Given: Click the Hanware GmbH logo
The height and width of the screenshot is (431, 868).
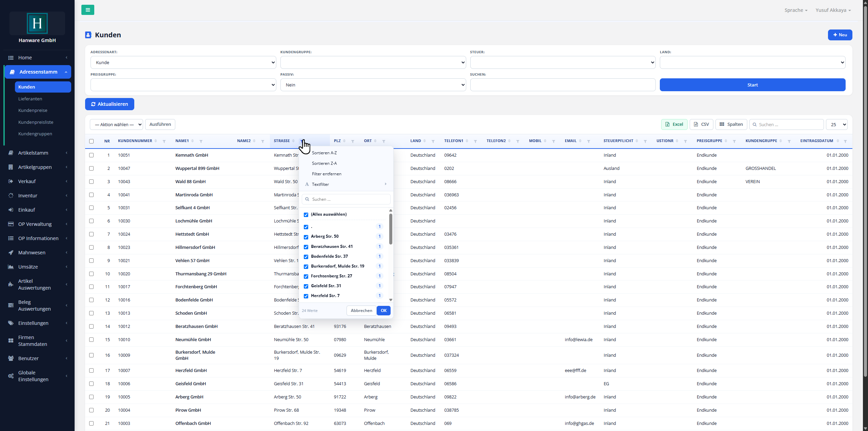Looking at the screenshot, I should coord(37,23).
